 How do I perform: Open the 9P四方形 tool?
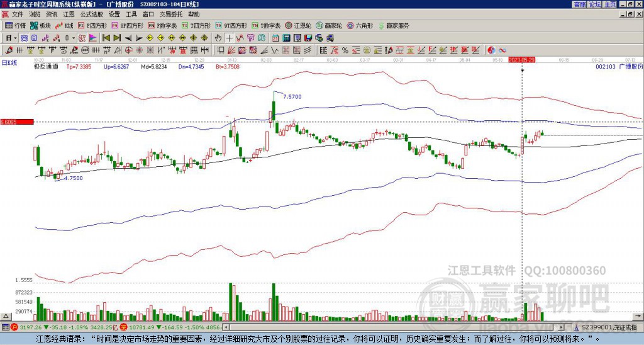pos(127,25)
